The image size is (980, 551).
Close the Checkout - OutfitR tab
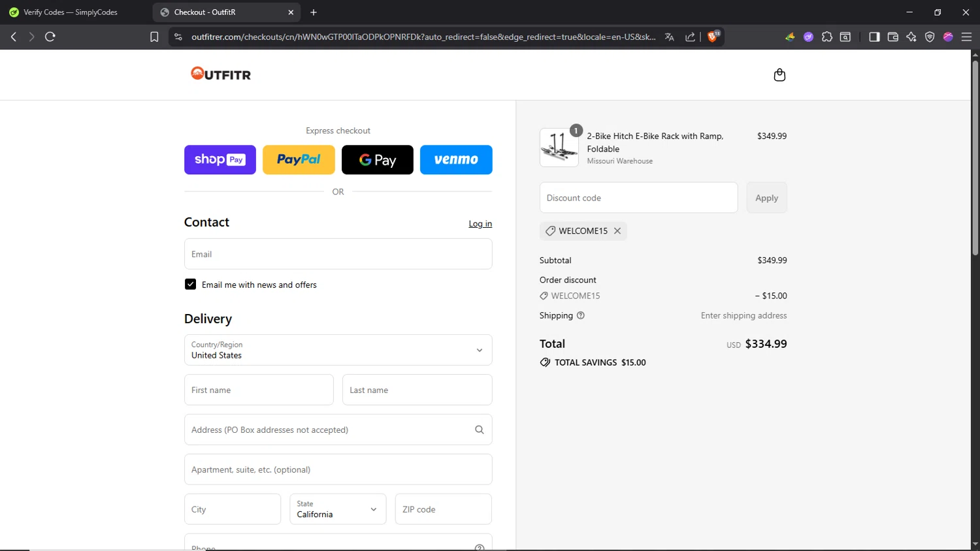[291, 12]
